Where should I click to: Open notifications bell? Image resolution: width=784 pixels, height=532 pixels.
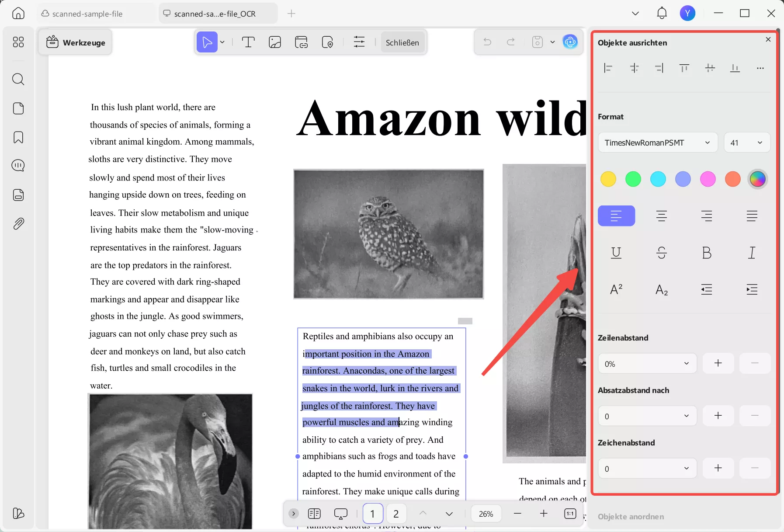coord(662,14)
